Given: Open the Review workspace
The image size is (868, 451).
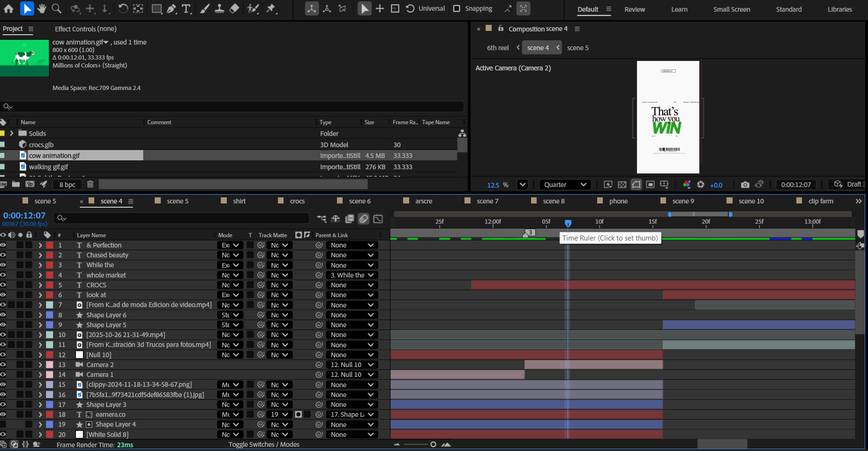Looking at the screenshot, I should click(635, 9).
